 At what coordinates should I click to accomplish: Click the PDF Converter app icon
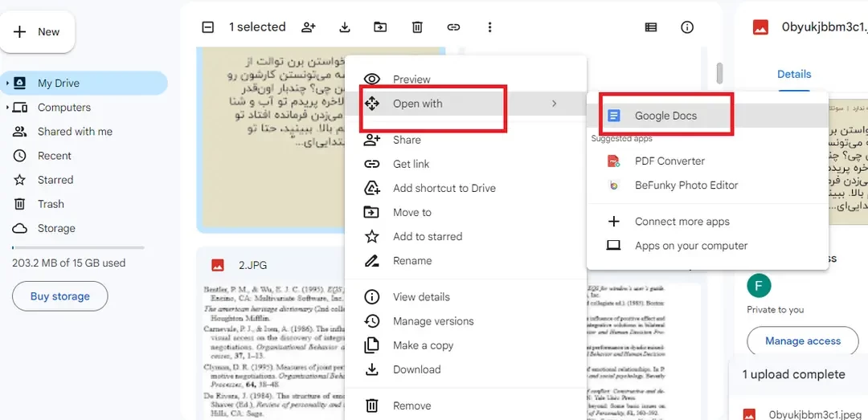tap(613, 161)
